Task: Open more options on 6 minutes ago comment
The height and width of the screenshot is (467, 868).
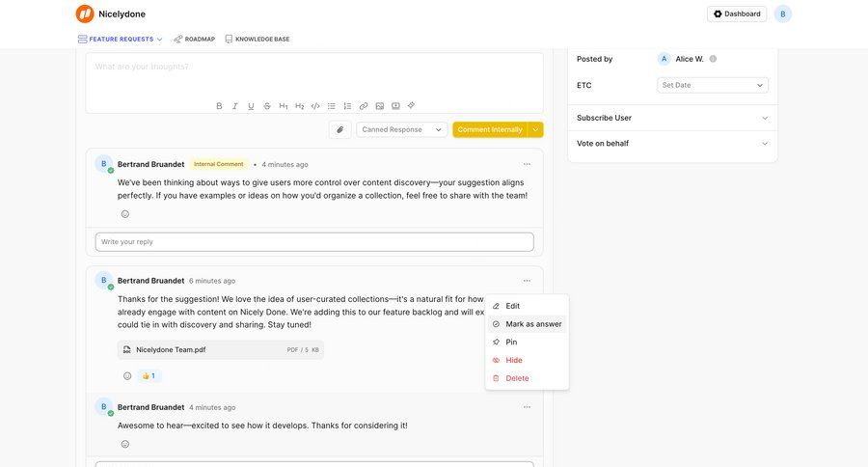Action: point(527,281)
